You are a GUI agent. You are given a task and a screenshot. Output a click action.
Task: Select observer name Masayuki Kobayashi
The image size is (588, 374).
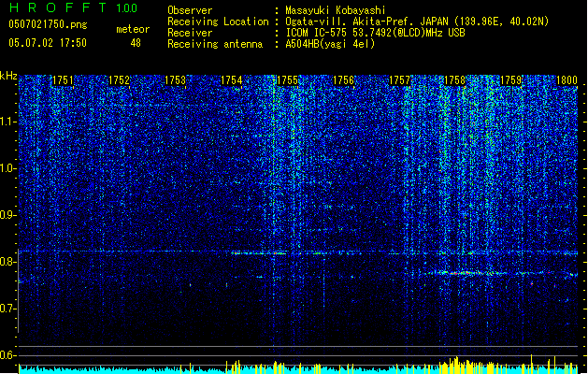pos(336,10)
